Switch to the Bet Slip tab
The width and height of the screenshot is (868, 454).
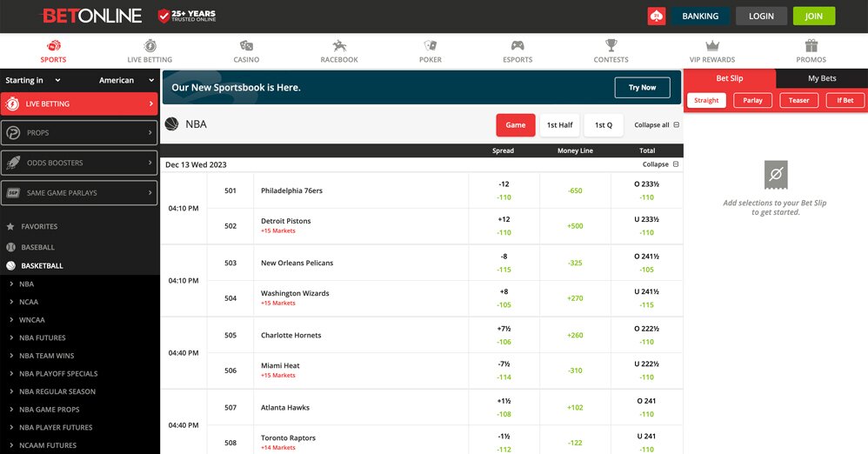[730, 78]
